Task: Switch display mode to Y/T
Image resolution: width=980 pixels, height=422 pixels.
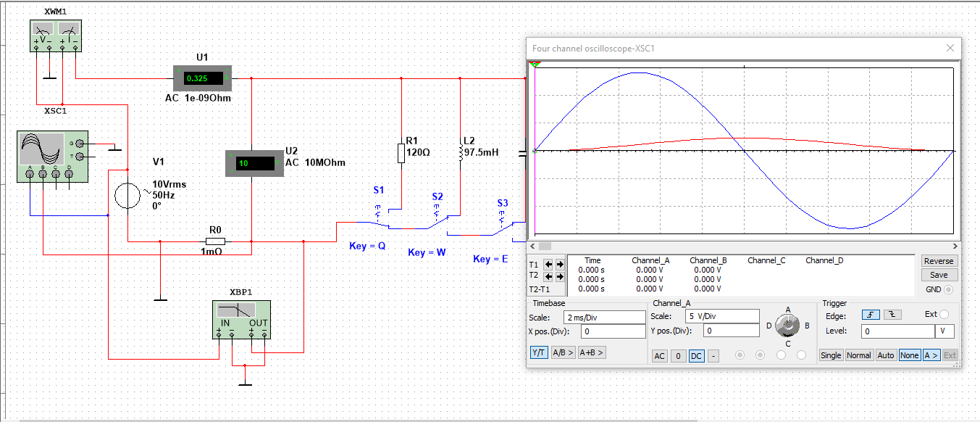Action: 539,352
